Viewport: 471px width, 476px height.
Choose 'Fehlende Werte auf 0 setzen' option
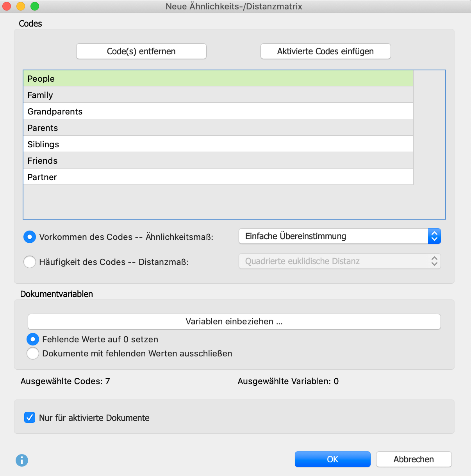click(33, 339)
